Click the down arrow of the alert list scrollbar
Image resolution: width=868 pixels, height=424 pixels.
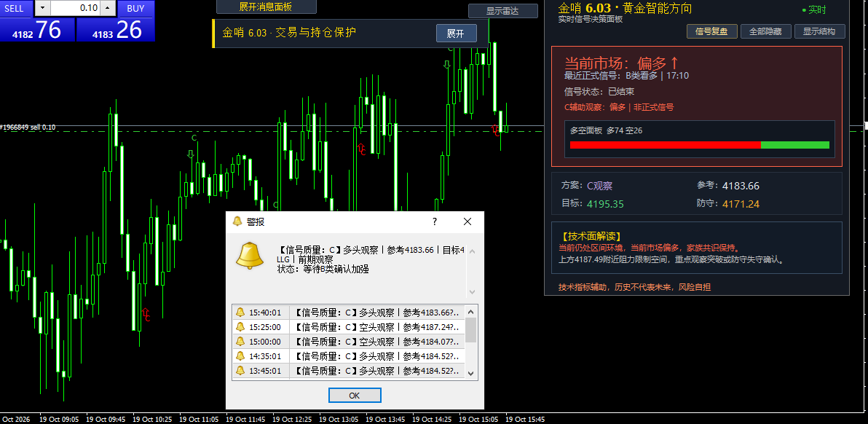(x=471, y=374)
